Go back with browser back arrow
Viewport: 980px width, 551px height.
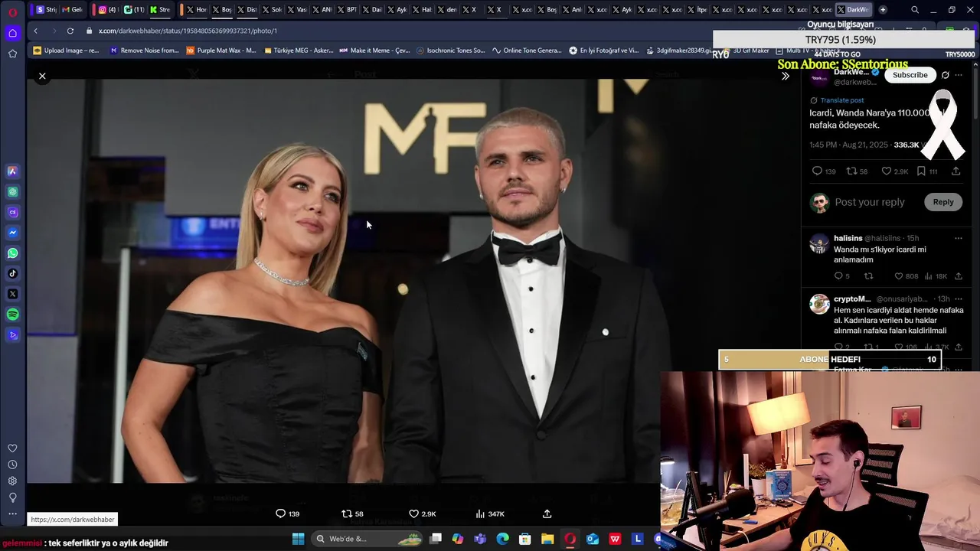tap(35, 31)
